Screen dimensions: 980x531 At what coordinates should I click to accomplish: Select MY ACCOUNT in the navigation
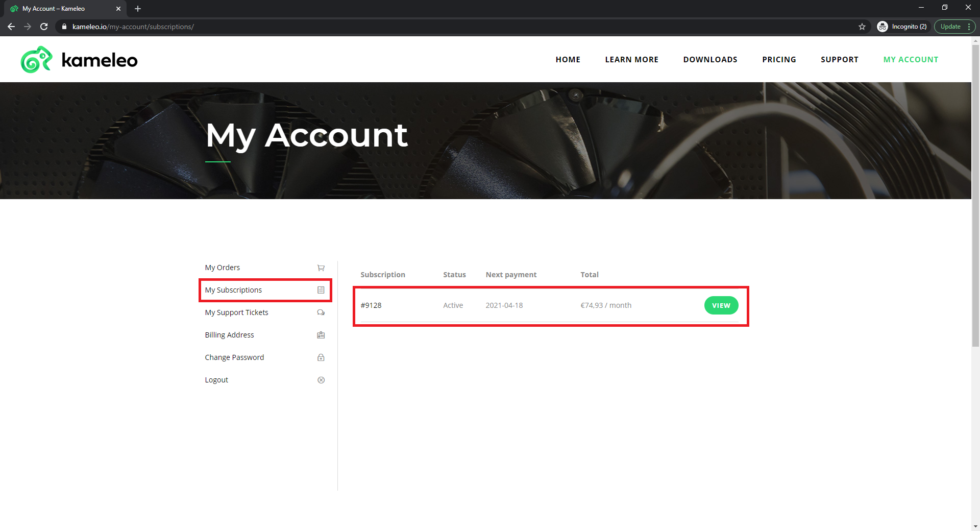point(911,60)
